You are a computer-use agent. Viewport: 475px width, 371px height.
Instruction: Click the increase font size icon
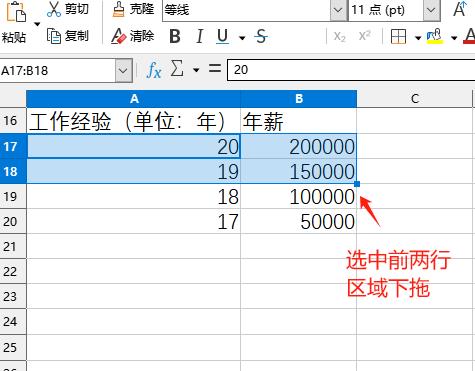tap(460, 9)
